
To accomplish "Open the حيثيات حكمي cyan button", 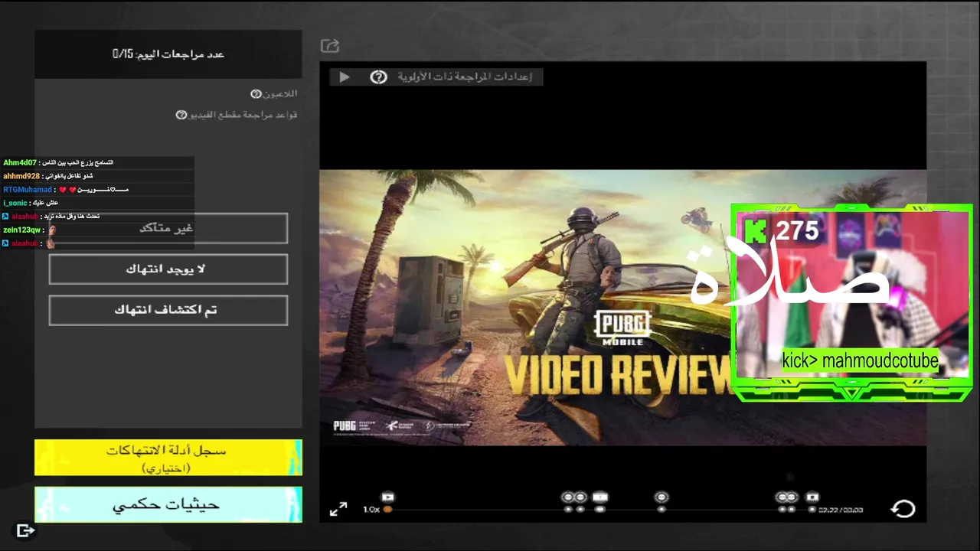I will 168,505.
